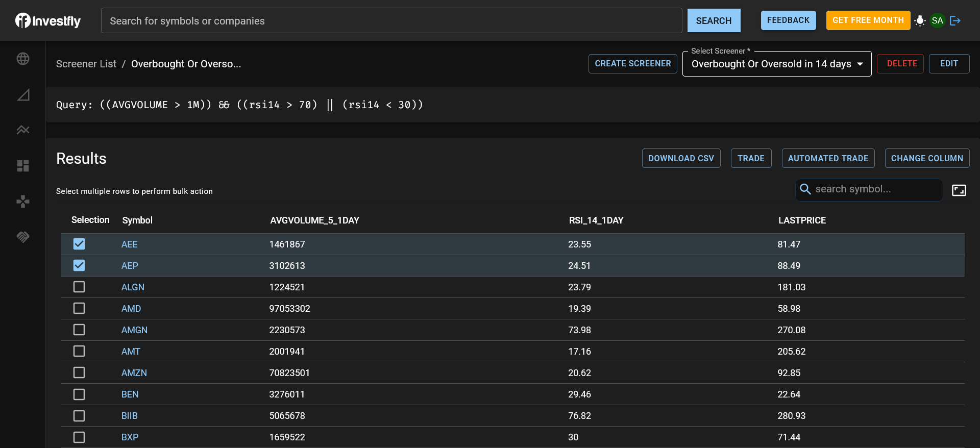Click the TRADE button
Viewport: 980px width, 448px height.
751,158
